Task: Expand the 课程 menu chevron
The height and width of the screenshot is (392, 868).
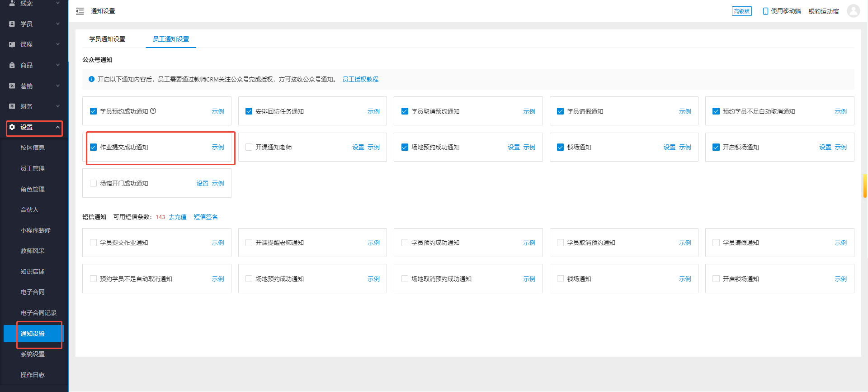Action: pos(58,44)
